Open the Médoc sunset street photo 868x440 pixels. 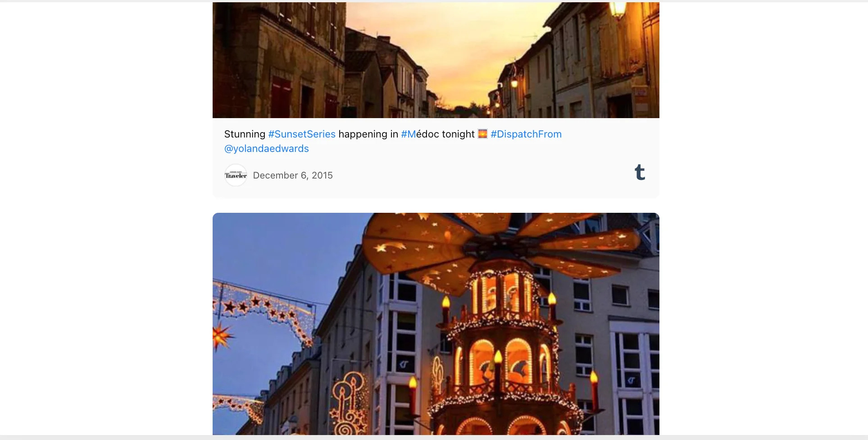[x=436, y=60]
